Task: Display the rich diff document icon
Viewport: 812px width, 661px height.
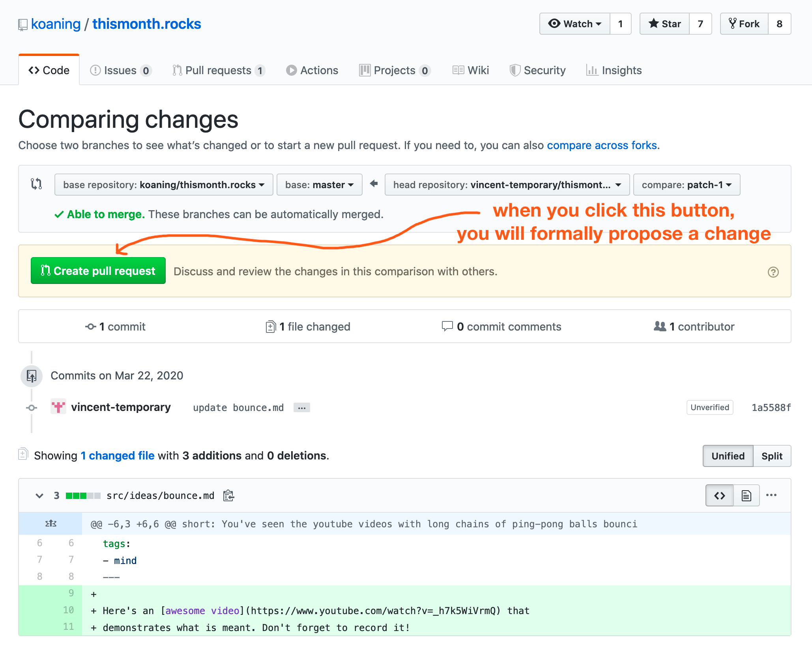Action: (x=746, y=495)
